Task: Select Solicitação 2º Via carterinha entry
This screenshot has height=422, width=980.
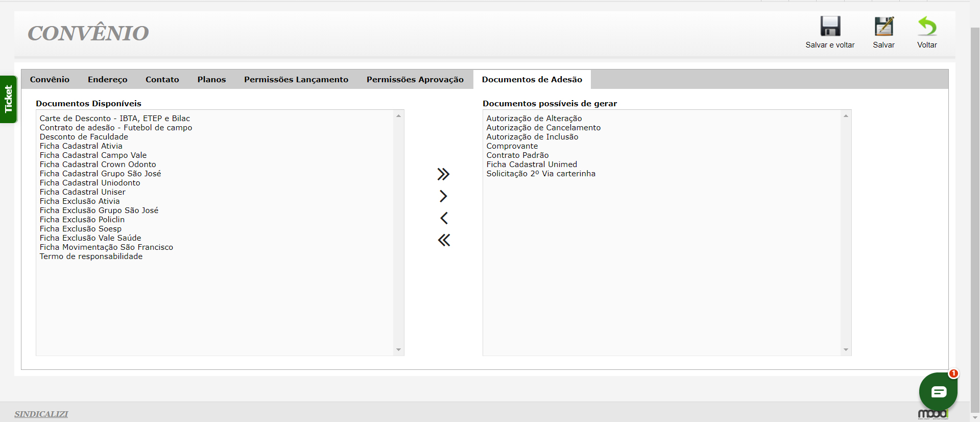Action: tap(541, 174)
